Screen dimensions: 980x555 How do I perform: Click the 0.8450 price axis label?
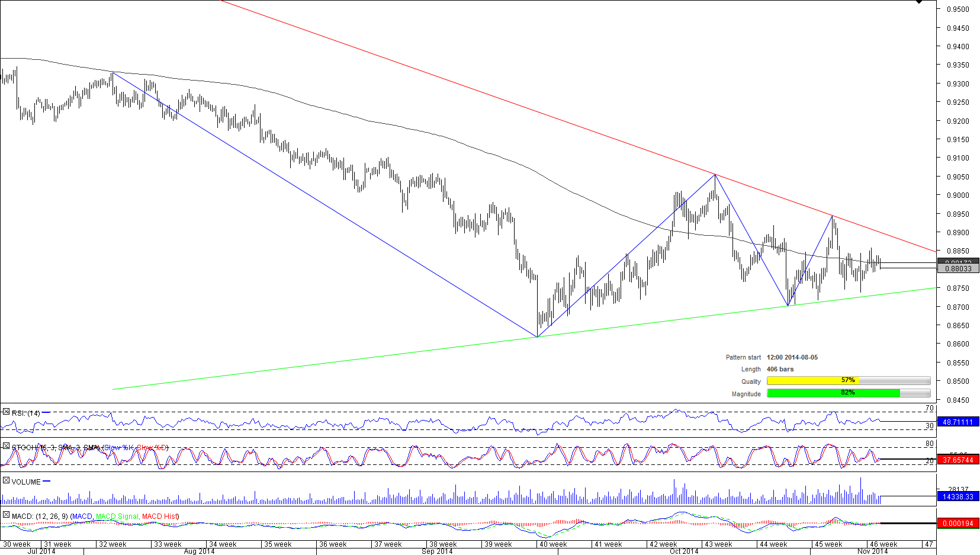[x=958, y=400]
